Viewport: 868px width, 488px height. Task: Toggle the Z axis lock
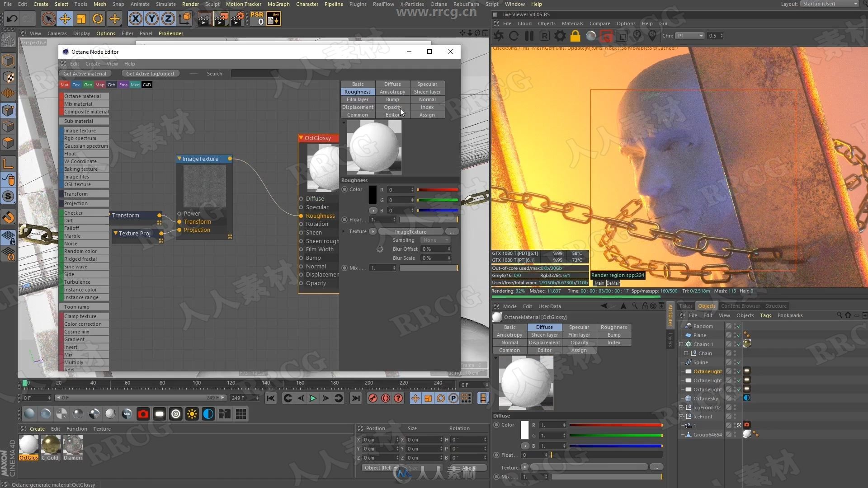pyautogui.click(x=168, y=19)
